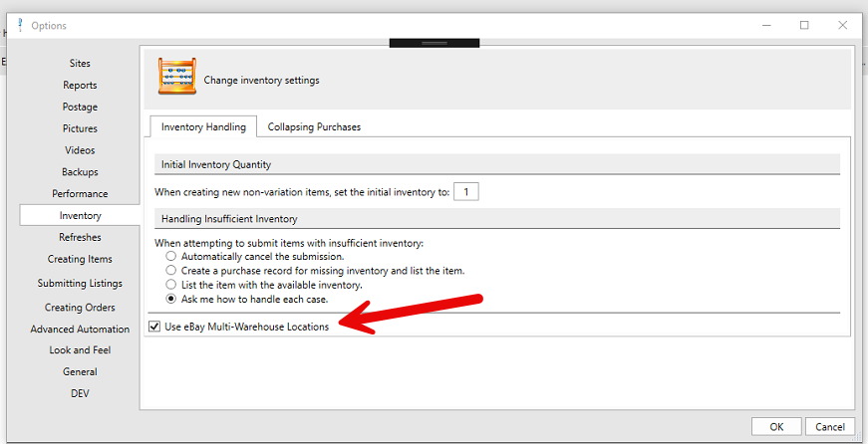The height and width of the screenshot is (444, 868).
Task: Go to the Postage settings category
Action: [x=80, y=107]
